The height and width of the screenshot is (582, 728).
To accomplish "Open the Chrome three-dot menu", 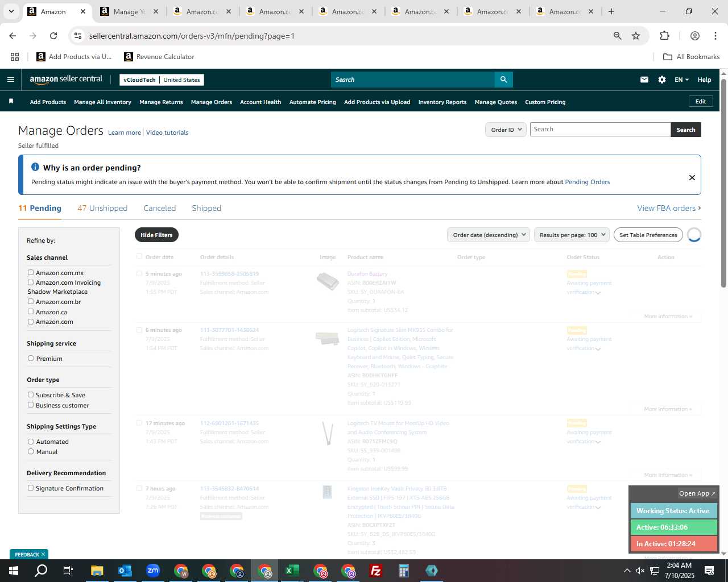I will (x=715, y=36).
